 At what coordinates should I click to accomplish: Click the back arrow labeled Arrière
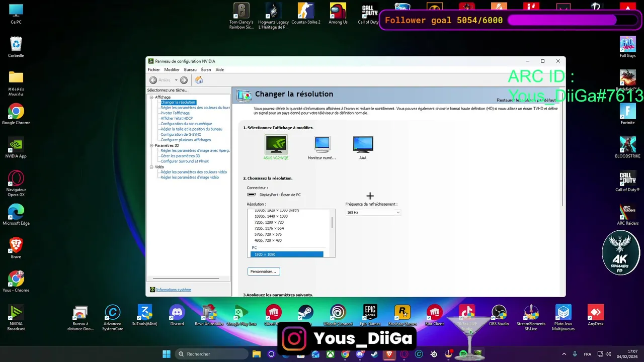click(x=153, y=80)
